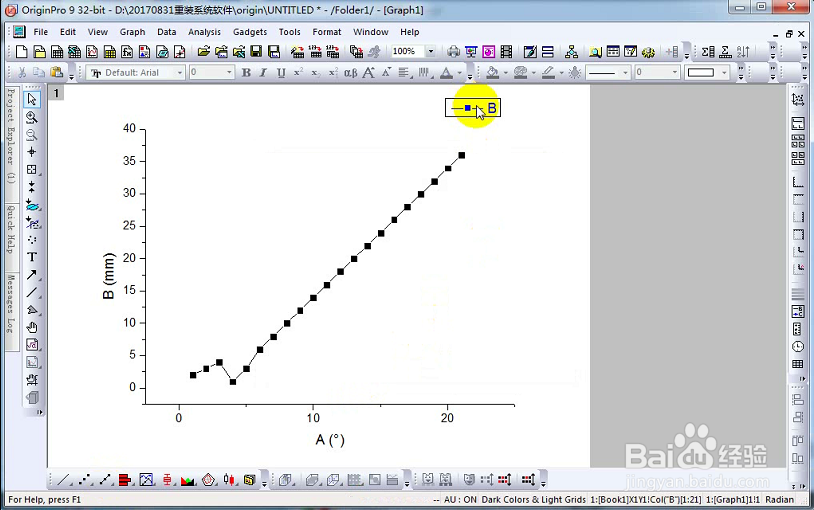This screenshot has width=814, height=510.
Task: Plot a bar chart from bottom toolbar
Action: coord(125,480)
